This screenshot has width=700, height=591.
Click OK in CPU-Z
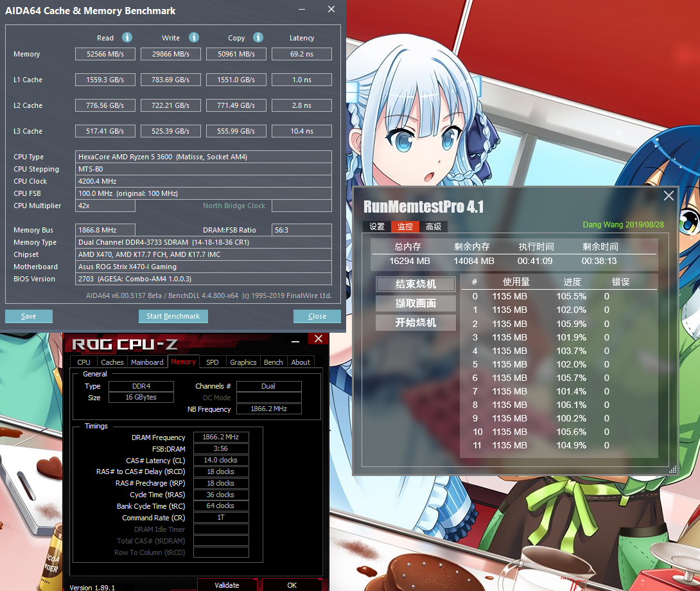(x=292, y=585)
